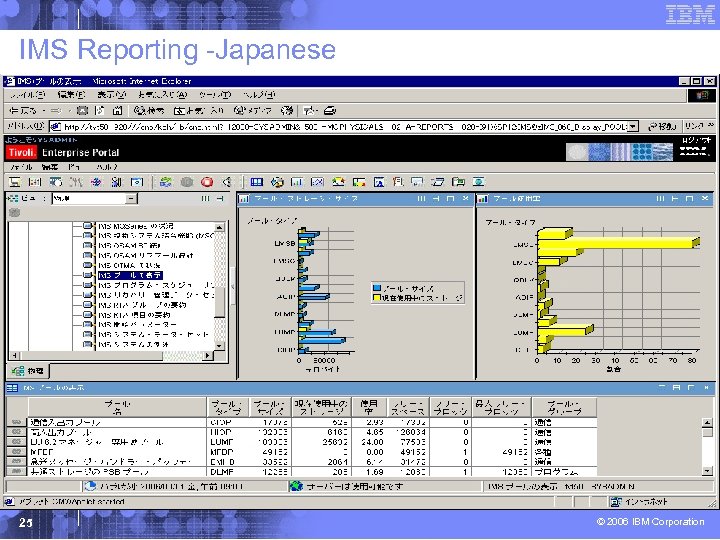Viewport: 720px width, 540px height.
Task: Sort by the プール・サイズ column header
Action: 270,408
